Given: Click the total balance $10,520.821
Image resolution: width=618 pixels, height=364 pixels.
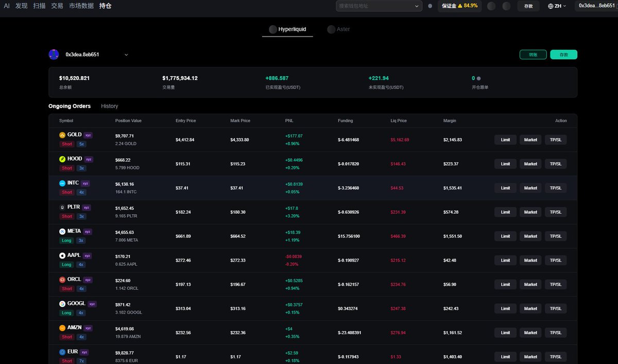Looking at the screenshot, I should pos(75,78).
